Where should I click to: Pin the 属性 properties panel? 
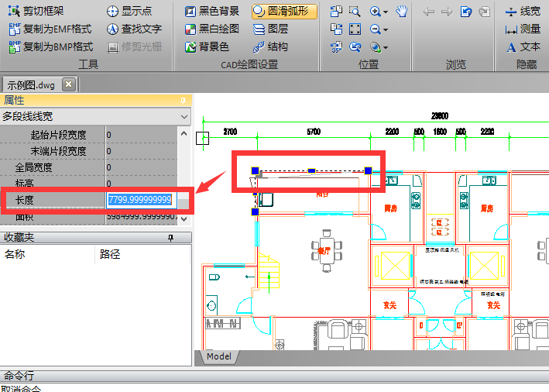pyautogui.click(x=183, y=101)
